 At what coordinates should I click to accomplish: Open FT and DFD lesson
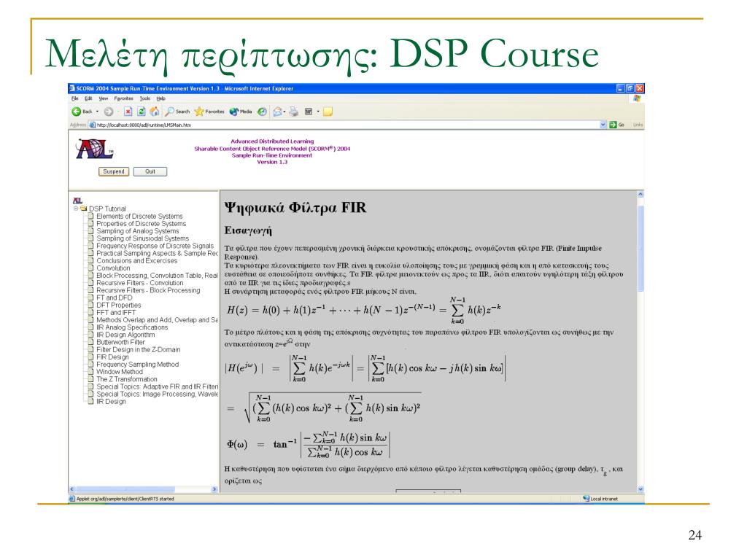[115, 297]
